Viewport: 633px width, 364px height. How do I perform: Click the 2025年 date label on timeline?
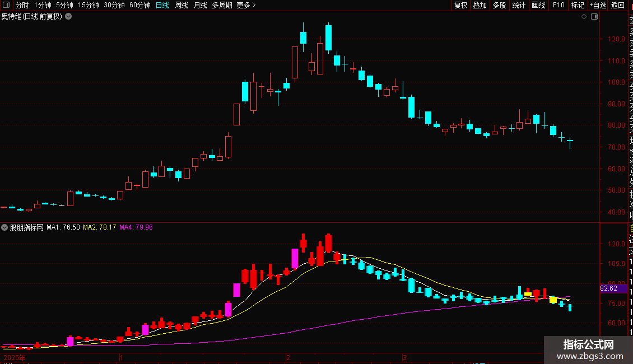point(15,358)
